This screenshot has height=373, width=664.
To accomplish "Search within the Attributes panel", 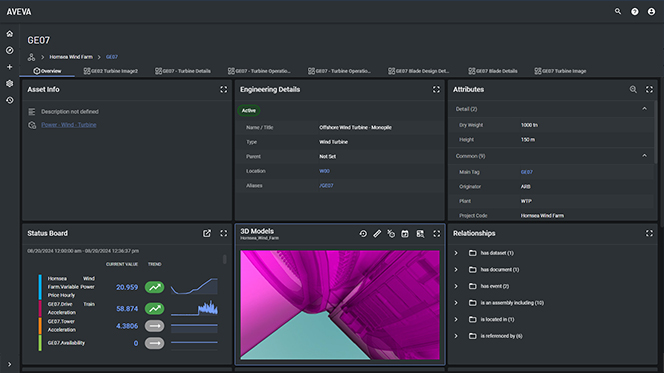I will click(x=633, y=89).
